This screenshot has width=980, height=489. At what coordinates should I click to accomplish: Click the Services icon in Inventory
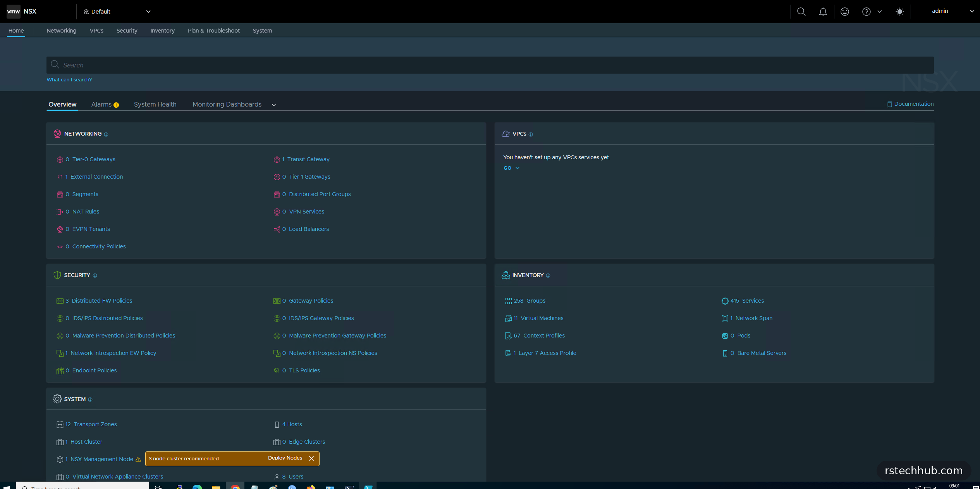(x=725, y=301)
